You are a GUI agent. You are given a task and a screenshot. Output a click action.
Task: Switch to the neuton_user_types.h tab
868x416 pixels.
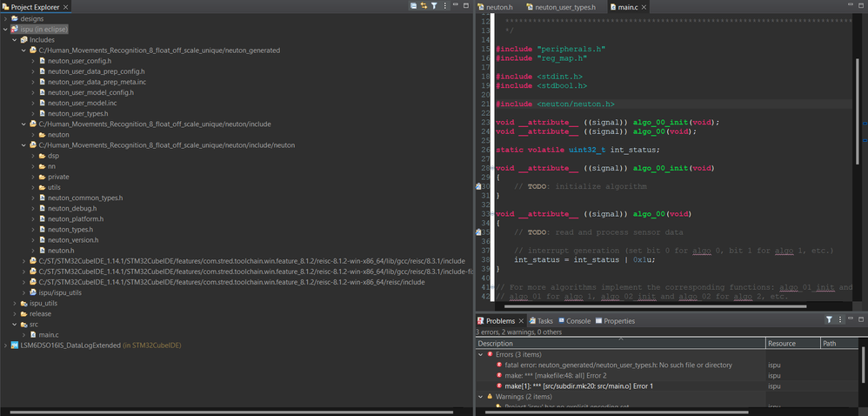coord(561,7)
